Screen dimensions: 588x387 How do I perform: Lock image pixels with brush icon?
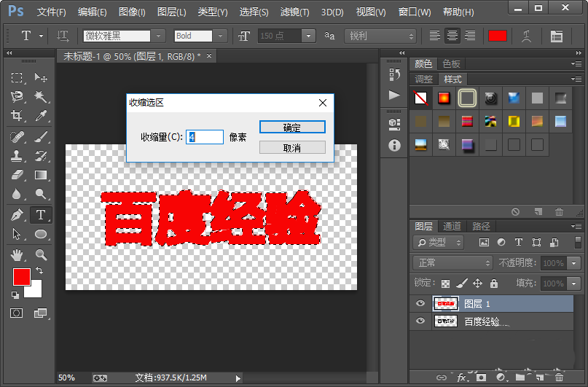pos(462,283)
